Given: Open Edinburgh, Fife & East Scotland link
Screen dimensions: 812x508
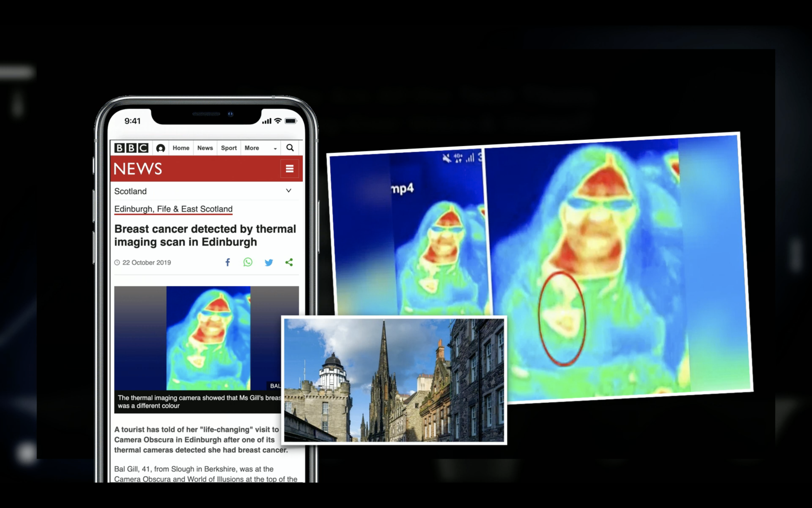Looking at the screenshot, I should click(173, 209).
